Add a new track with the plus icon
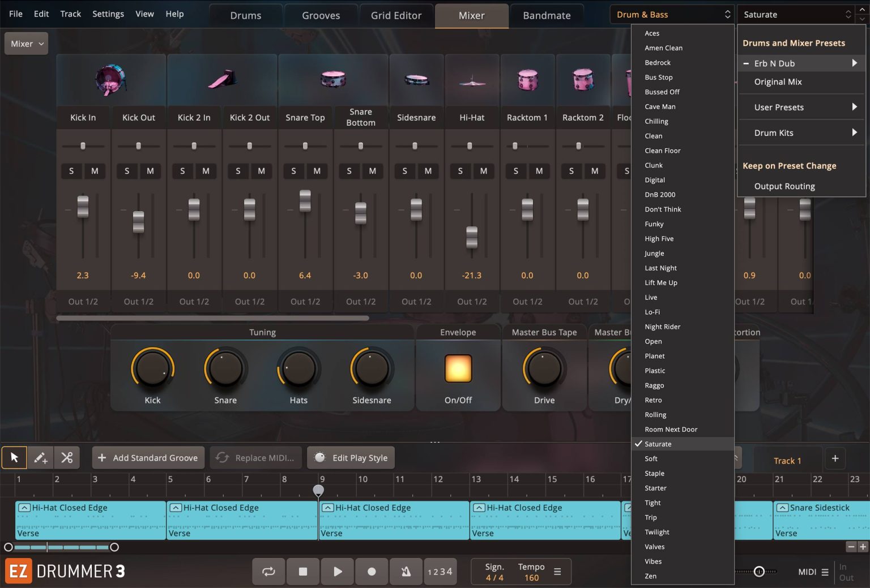The width and height of the screenshot is (870, 588). pos(835,458)
